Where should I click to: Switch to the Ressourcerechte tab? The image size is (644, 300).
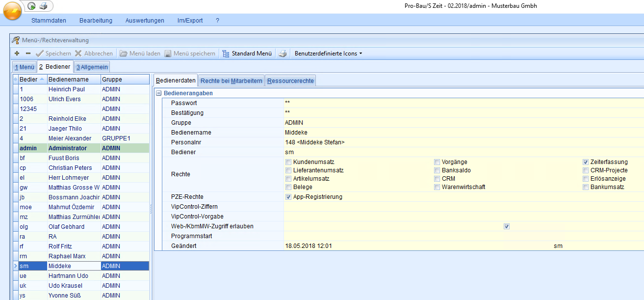point(290,81)
